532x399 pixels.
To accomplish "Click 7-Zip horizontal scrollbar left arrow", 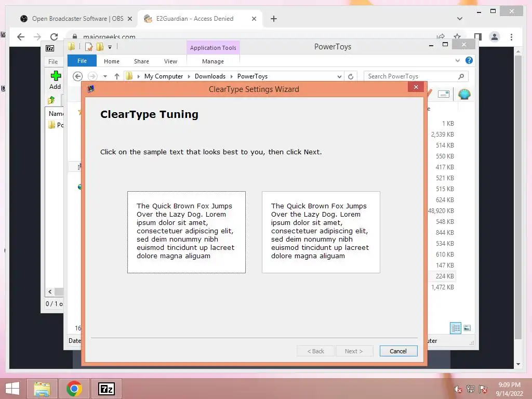I will pyautogui.click(x=50, y=292).
